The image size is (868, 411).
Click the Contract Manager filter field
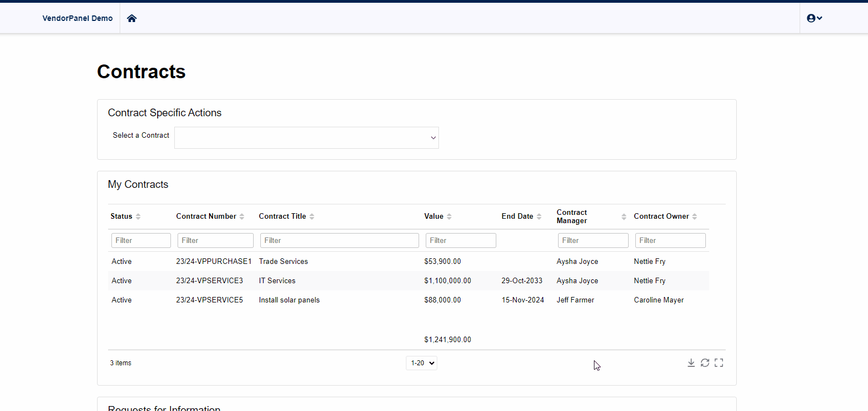coord(593,241)
